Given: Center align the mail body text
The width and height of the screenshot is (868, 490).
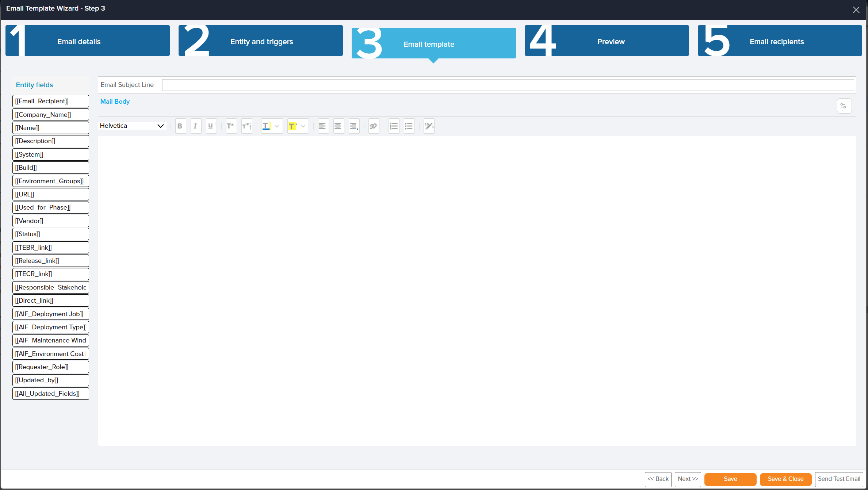Looking at the screenshot, I should (338, 126).
